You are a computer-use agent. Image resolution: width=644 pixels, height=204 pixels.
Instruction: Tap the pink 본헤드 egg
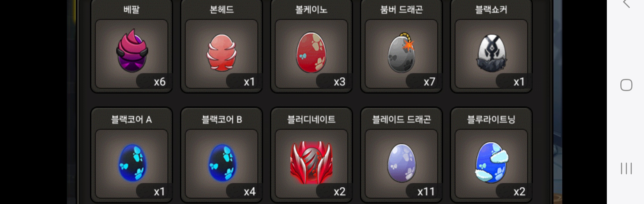[x=222, y=53]
